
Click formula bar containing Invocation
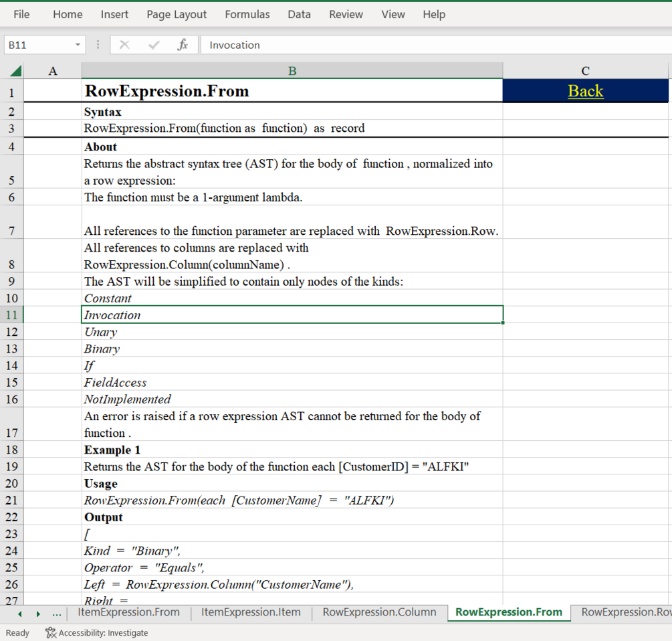(435, 45)
